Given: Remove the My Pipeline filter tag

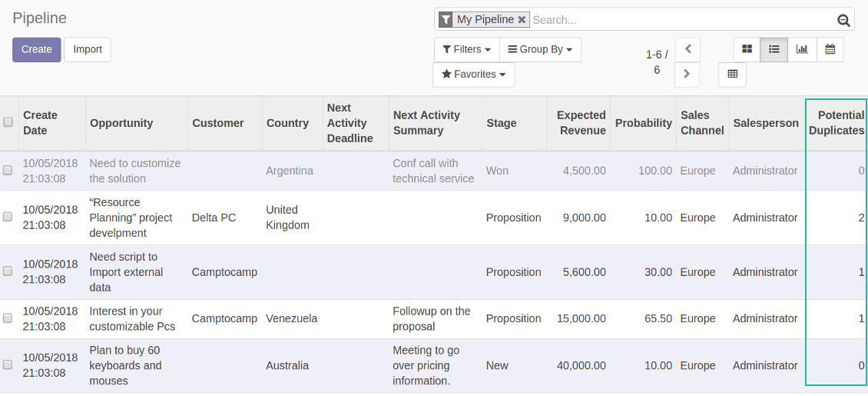Looking at the screenshot, I should (x=522, y=20).
